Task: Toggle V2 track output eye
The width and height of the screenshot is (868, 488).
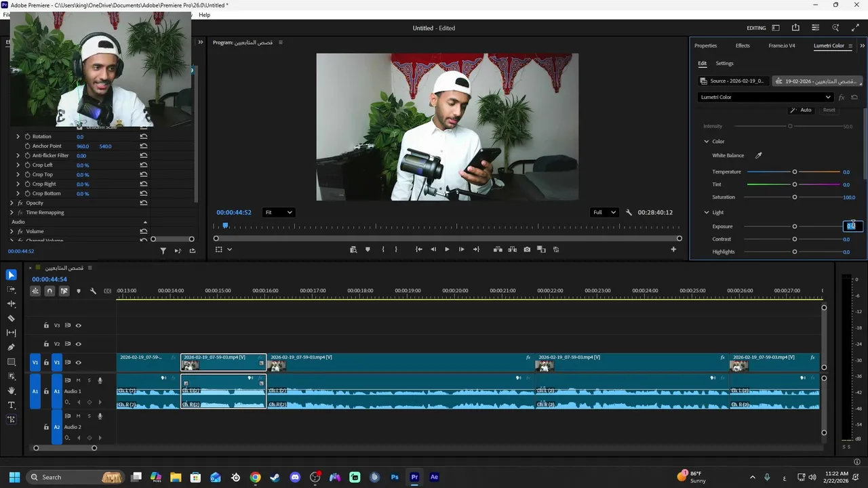Action: [79, 344]
